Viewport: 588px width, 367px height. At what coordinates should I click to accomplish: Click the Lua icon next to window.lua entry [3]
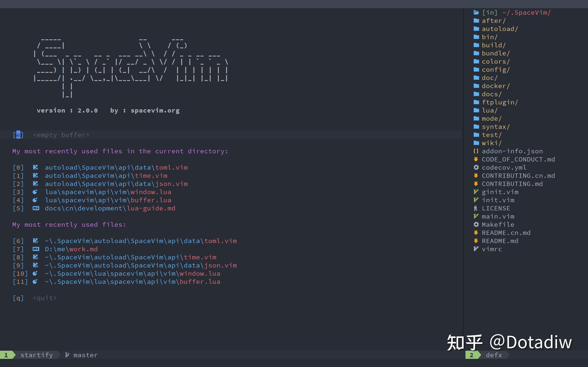(x=35, y=192)
